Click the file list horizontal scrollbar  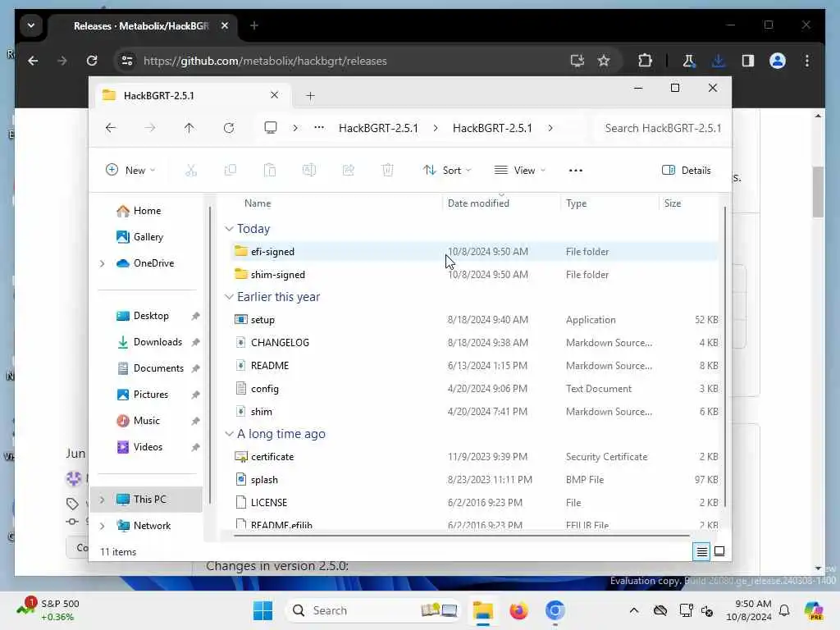point(461,535)
